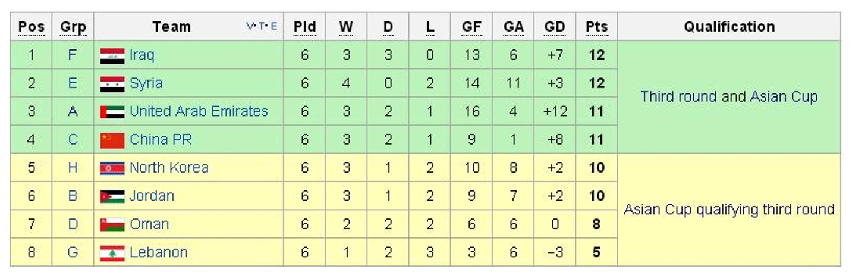Follow the North Korea team link
This screenshot has height=275, width=868.
pos(169,168)
